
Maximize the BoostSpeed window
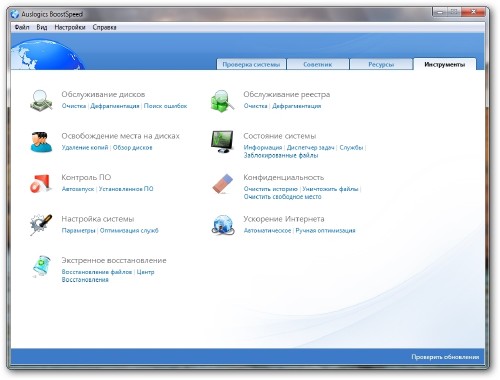point(454,12)
